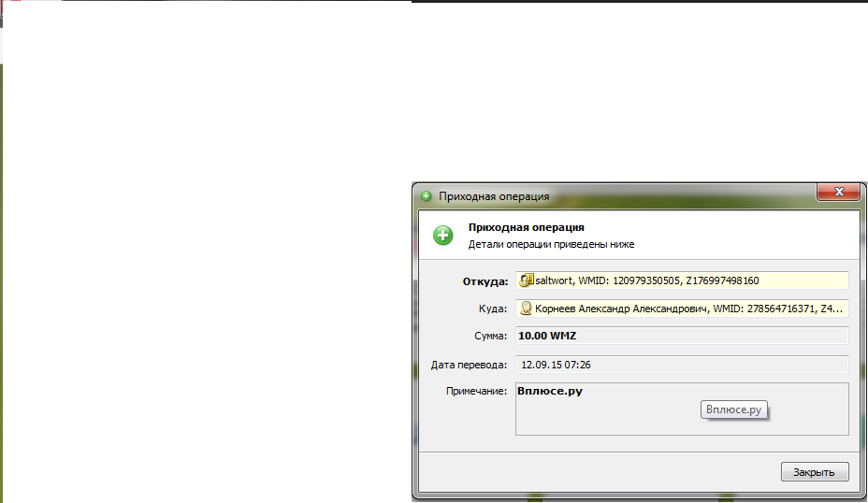Viewport: 868px width, 503px height.
Task: Click inside the Примечание note box
Action: 682,409
